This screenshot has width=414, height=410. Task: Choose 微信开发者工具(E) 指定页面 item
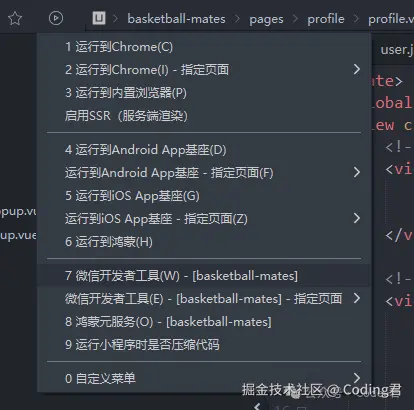pos(204,299)
